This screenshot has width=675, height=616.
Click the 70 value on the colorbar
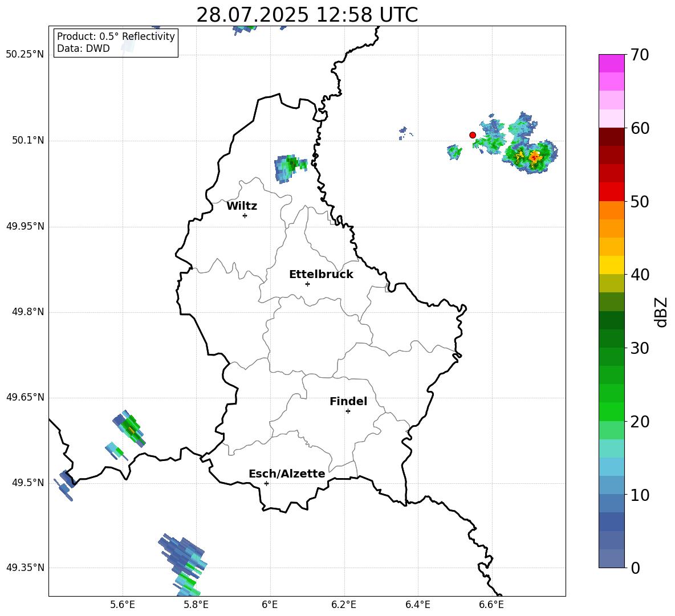(x=640, y=55)
